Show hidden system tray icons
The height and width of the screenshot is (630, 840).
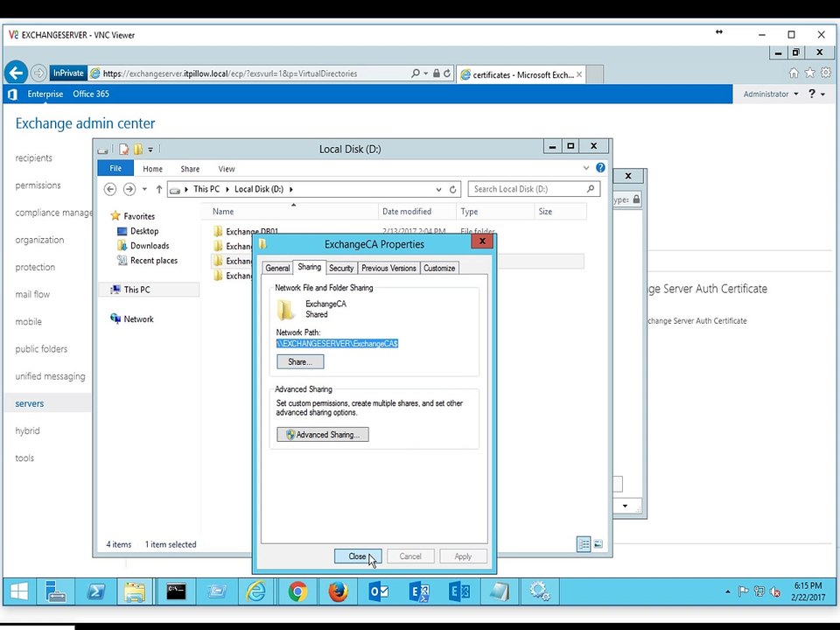click(727, 591)
